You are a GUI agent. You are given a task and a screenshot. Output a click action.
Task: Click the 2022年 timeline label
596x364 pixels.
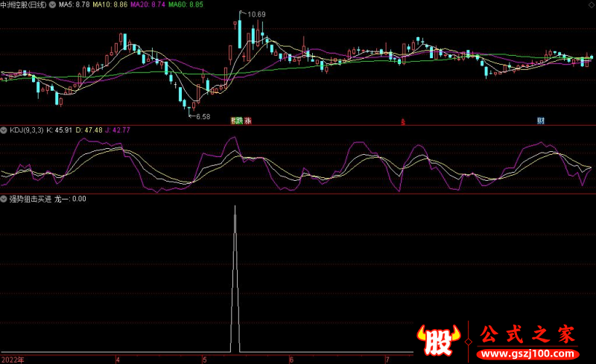[x=12, y=359]
